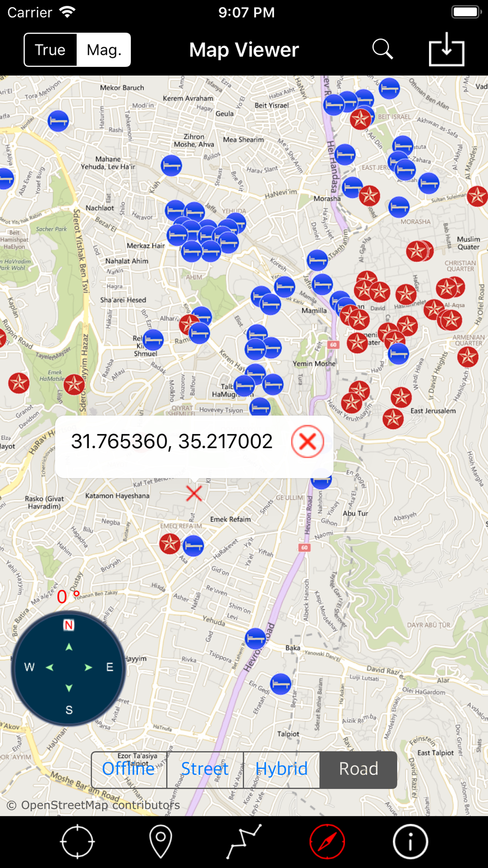Viewport: 488px width, 868px height.
Task: Switch to Street map type
Action: (x=205, y=769)
